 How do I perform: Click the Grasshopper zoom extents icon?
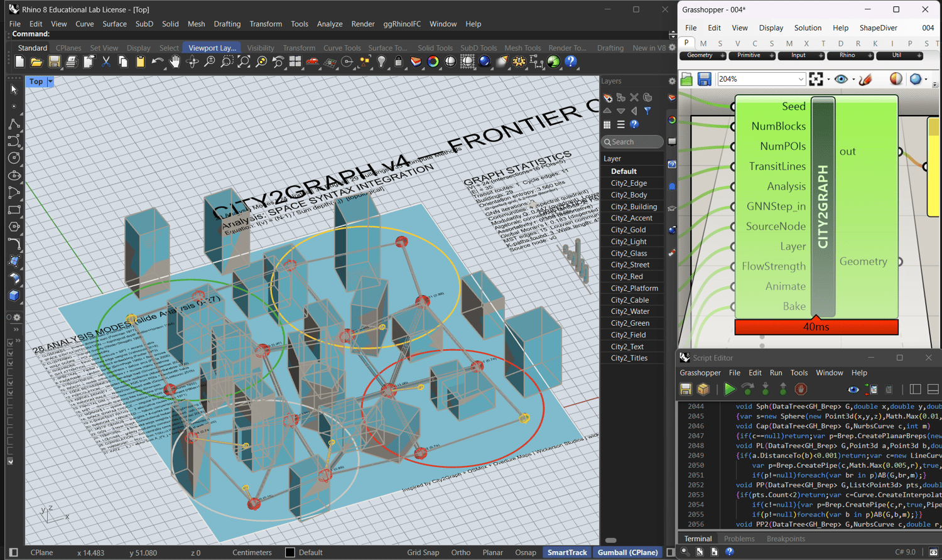pyautogui.click(x=816, y=79)
